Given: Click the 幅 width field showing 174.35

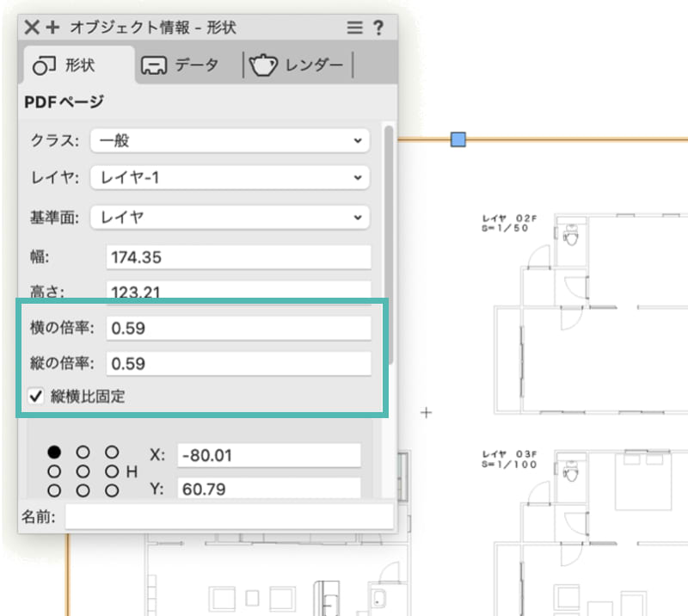Looking at the screenshot, I should click(x=239, y=256).
